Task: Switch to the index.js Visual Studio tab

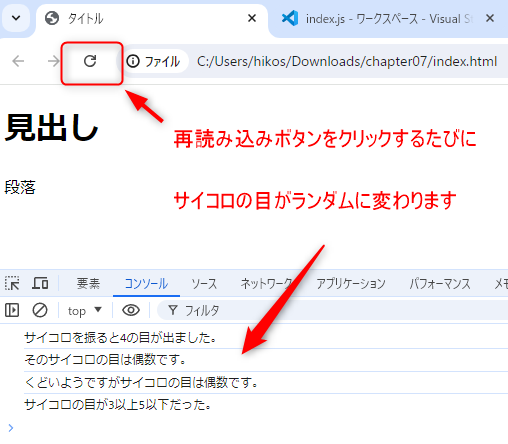Action: (389, 19)
